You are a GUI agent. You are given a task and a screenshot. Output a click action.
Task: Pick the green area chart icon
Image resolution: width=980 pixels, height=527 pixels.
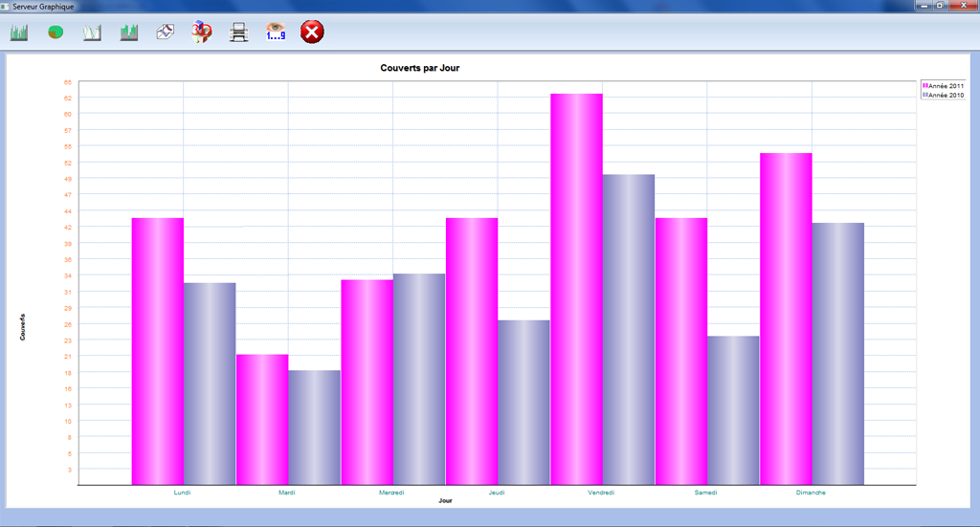click(129, 33)
